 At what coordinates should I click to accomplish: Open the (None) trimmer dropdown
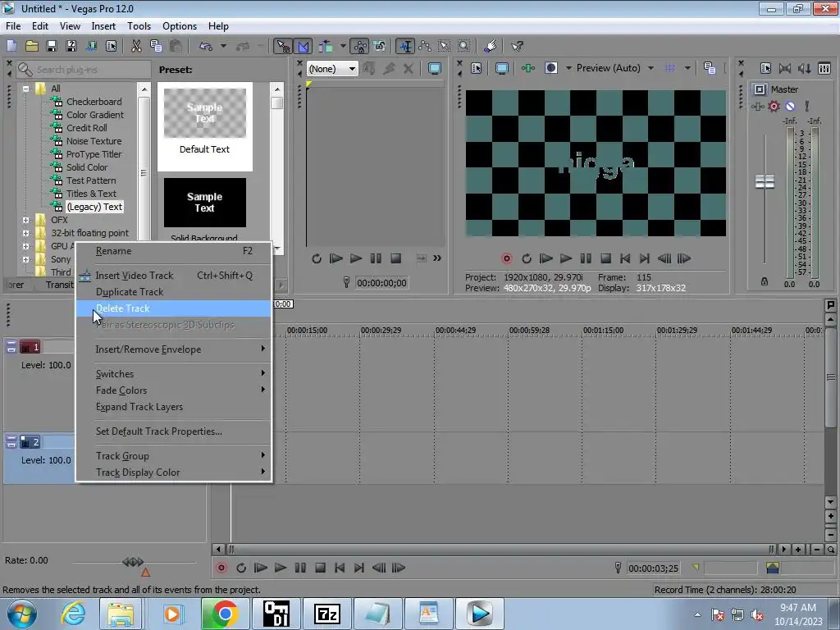(352, 69)
